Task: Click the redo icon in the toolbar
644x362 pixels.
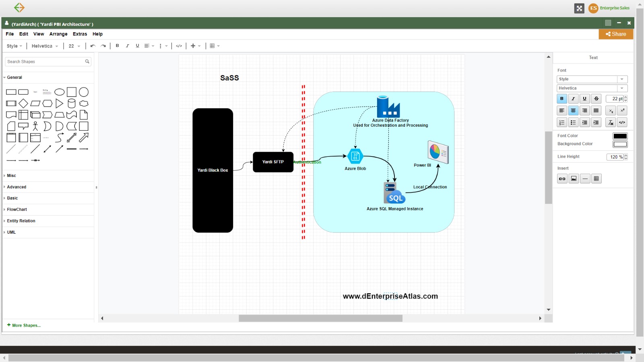Action: click(103, 46)
